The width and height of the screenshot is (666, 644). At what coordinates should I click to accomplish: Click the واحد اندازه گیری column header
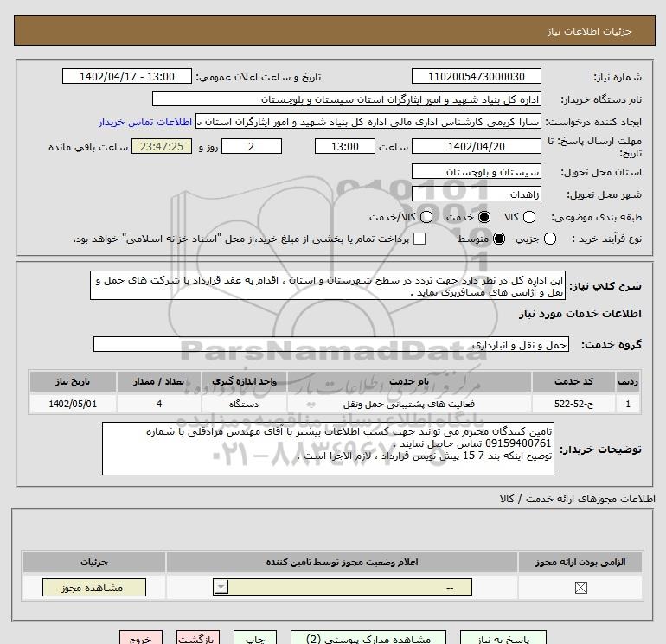point(244,381)
